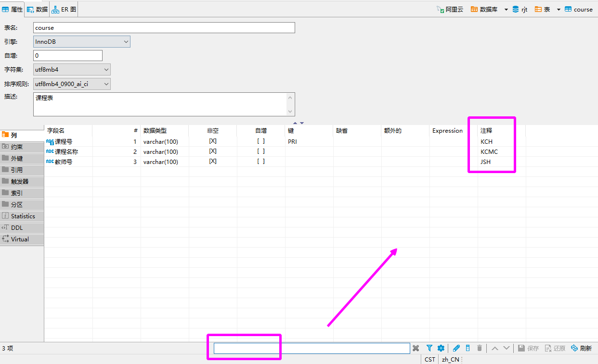Viewport: 598px width, 364px height.
Task: Sort by the 数据类型 column header
Action: (165, 130)
